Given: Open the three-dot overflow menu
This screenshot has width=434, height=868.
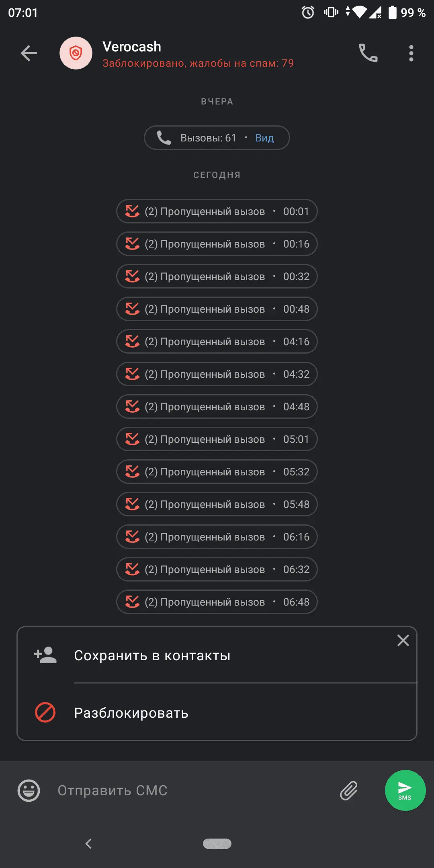Looking at the screenshot, I should (x=411, y=53).
